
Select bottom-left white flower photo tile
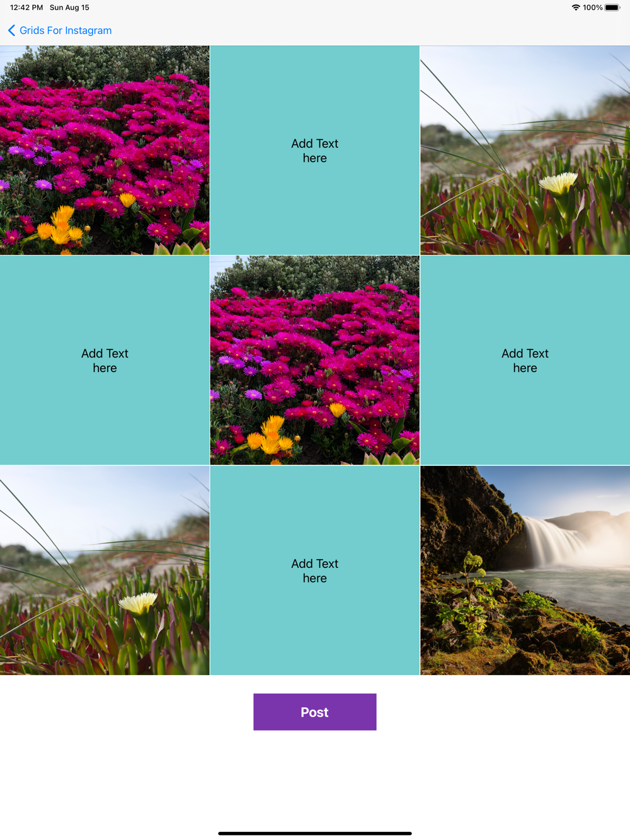pyautogui.click(x=105, y=570)
